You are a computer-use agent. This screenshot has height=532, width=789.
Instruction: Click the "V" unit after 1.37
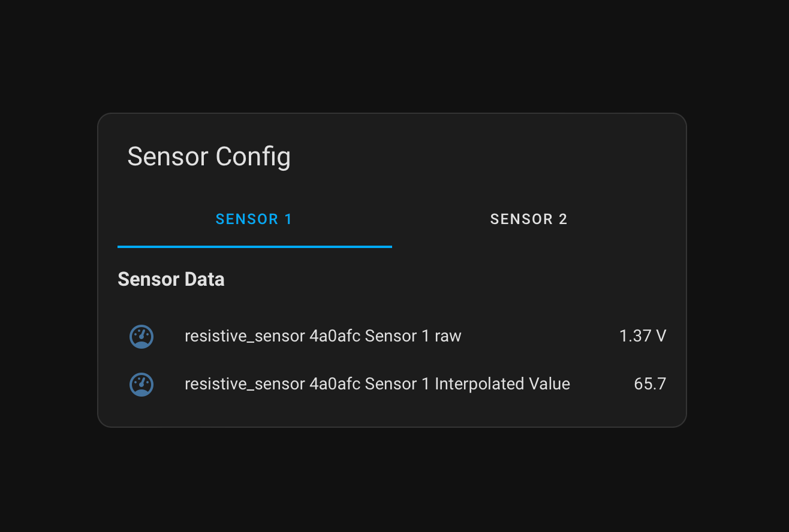661,336
